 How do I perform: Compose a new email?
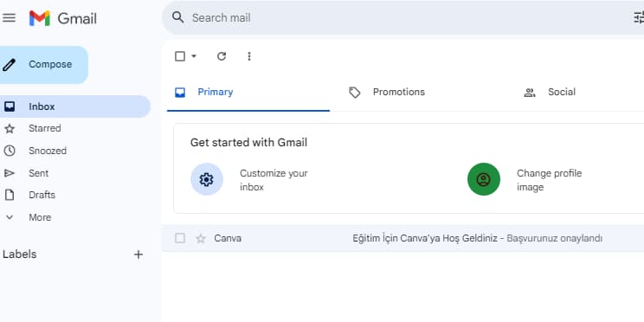(x=43, y=64)
